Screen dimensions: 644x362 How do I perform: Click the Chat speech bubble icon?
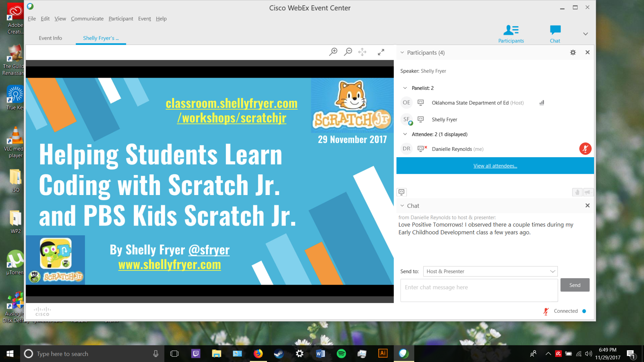555,30
